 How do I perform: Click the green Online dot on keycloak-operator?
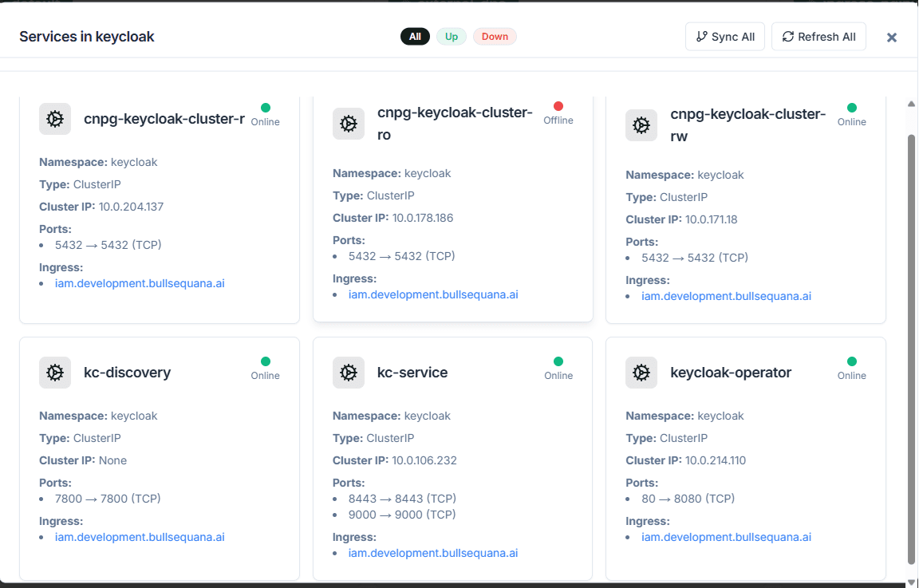851,361
